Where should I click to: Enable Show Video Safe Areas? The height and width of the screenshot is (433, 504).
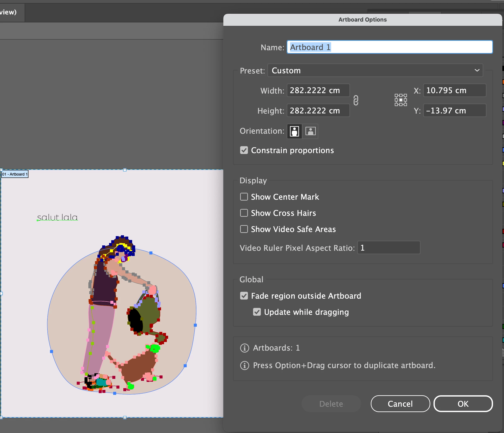[244, 229]
